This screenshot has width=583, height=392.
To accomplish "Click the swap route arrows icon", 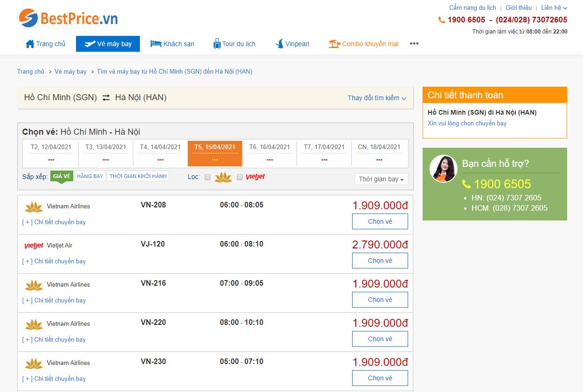I will [x=106, y=98].
